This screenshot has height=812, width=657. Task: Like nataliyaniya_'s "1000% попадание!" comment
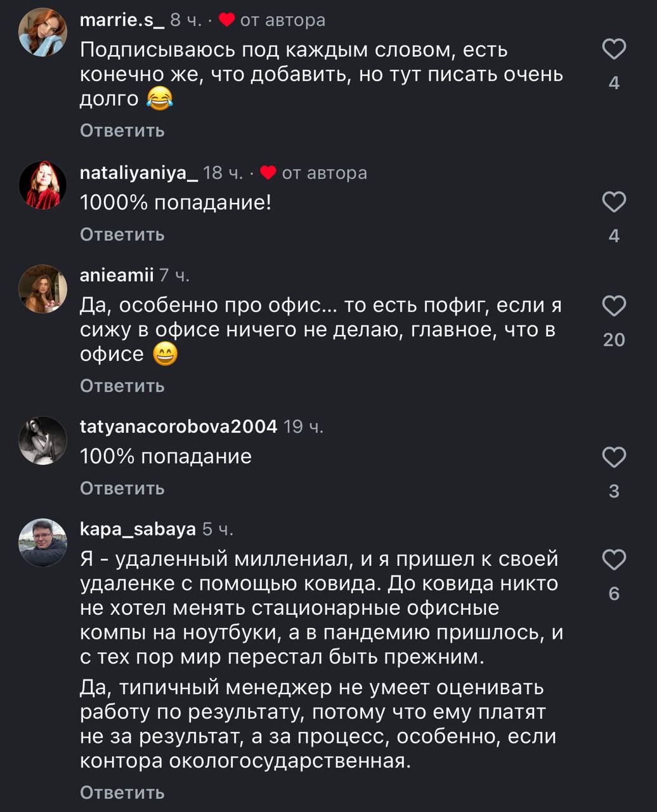click(x=613, y=202)
